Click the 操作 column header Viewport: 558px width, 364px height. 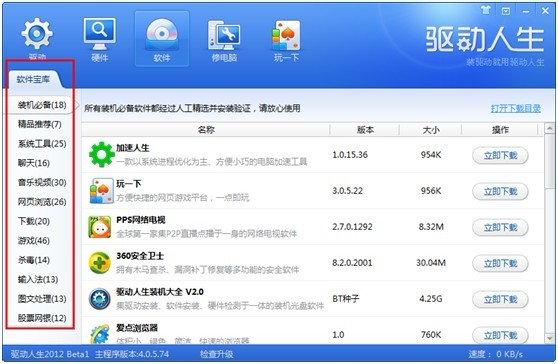pos(500,130)
